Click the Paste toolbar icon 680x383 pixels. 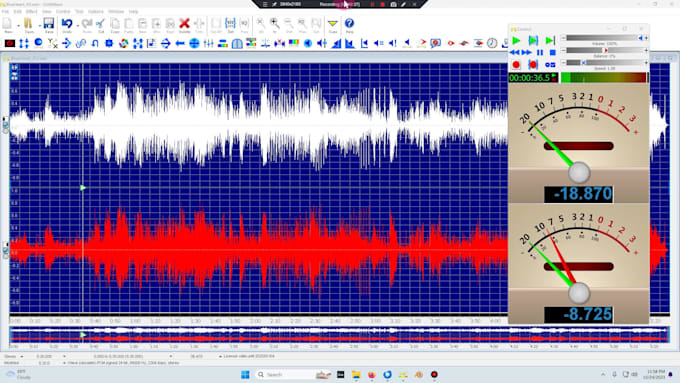[x=129, y=24]
